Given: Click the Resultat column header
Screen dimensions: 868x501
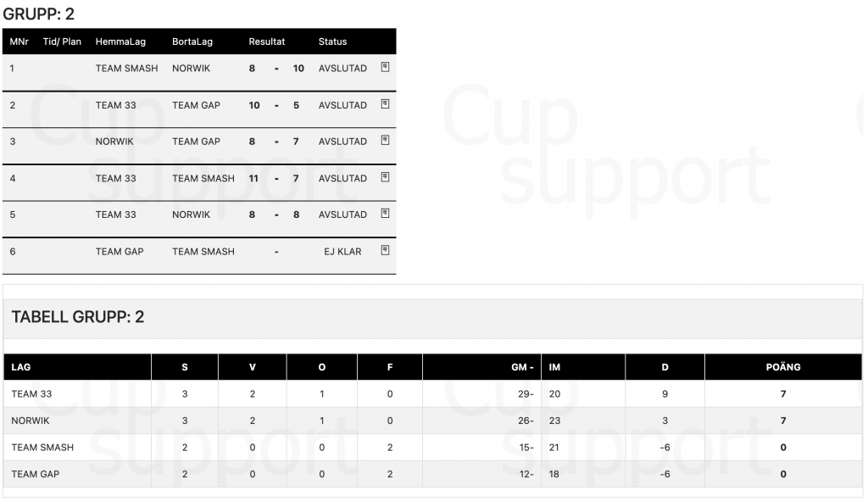Looking at the screenshot, I should tap(267, 42).
